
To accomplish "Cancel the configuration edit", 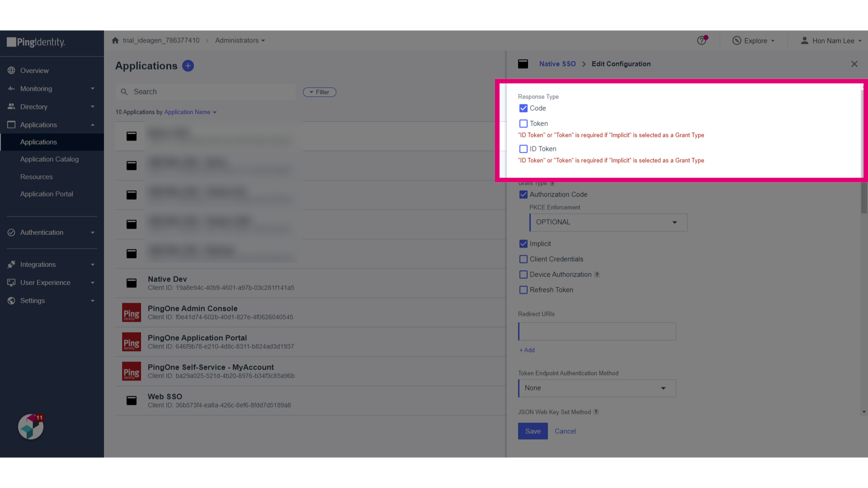I will pos(565,431).
